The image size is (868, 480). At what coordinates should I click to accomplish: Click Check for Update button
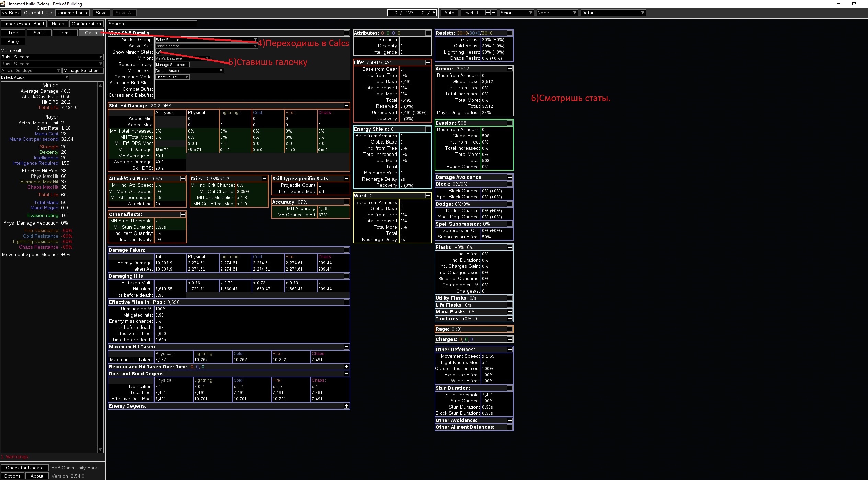tap(25, 468)
